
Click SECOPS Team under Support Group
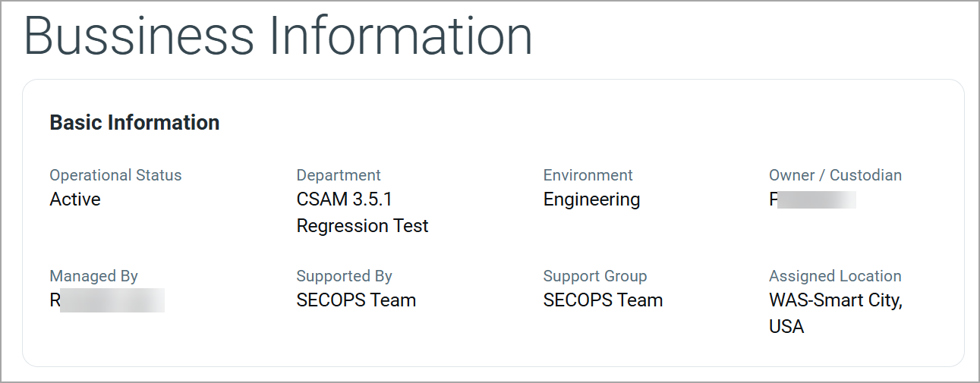603,300
